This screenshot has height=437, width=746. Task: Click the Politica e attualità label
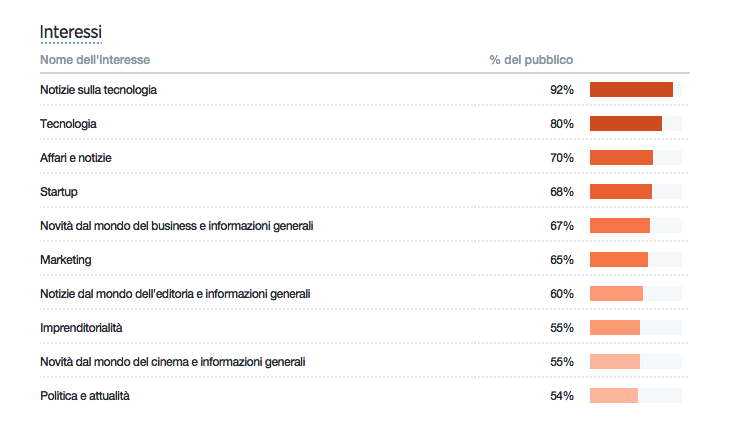point(85,396)
